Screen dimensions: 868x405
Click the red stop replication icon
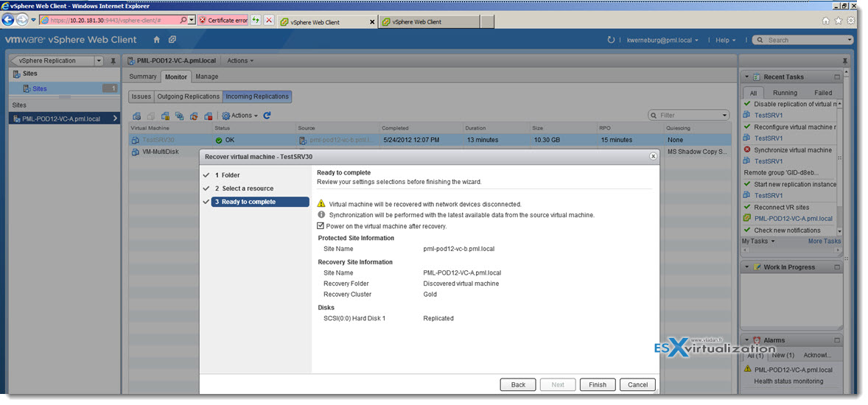tap(208, 116)
